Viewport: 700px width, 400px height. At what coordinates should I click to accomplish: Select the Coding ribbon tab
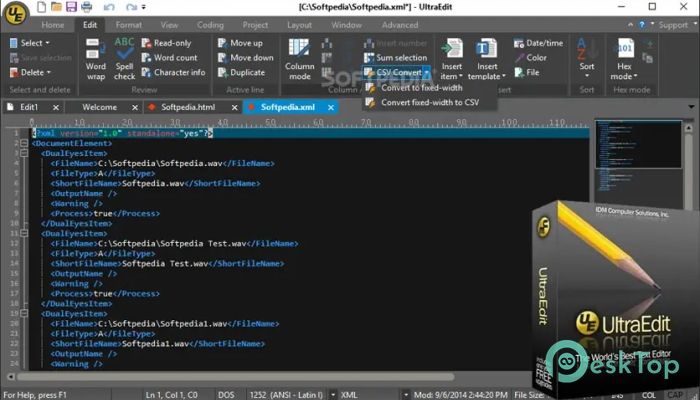pyautogui.click(x=210, y=25)
